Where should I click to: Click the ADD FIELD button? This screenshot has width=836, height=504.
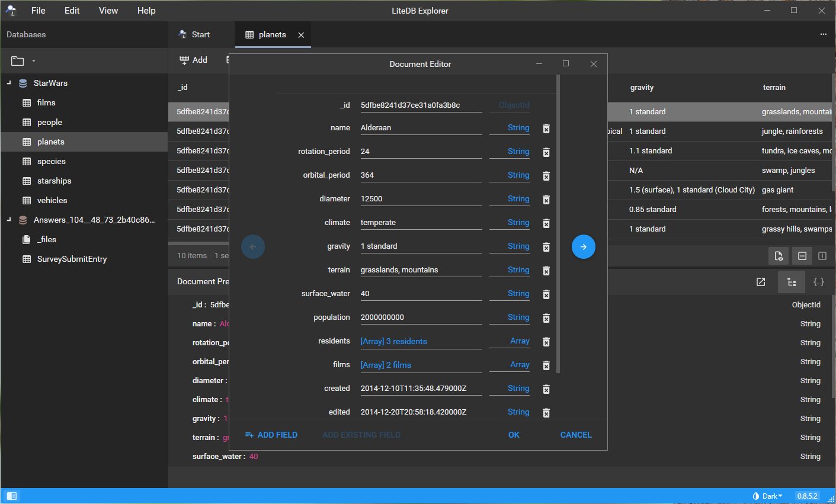[x=271, y=435]
